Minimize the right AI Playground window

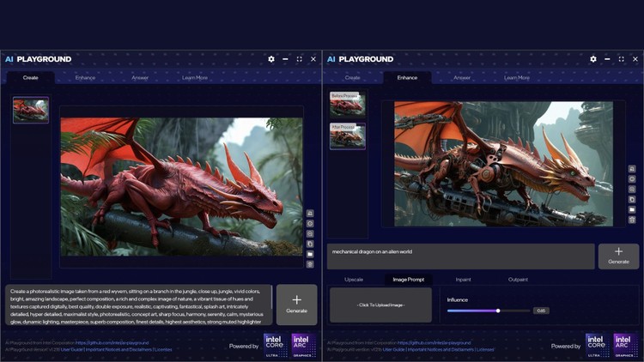[x=607, y=59]
